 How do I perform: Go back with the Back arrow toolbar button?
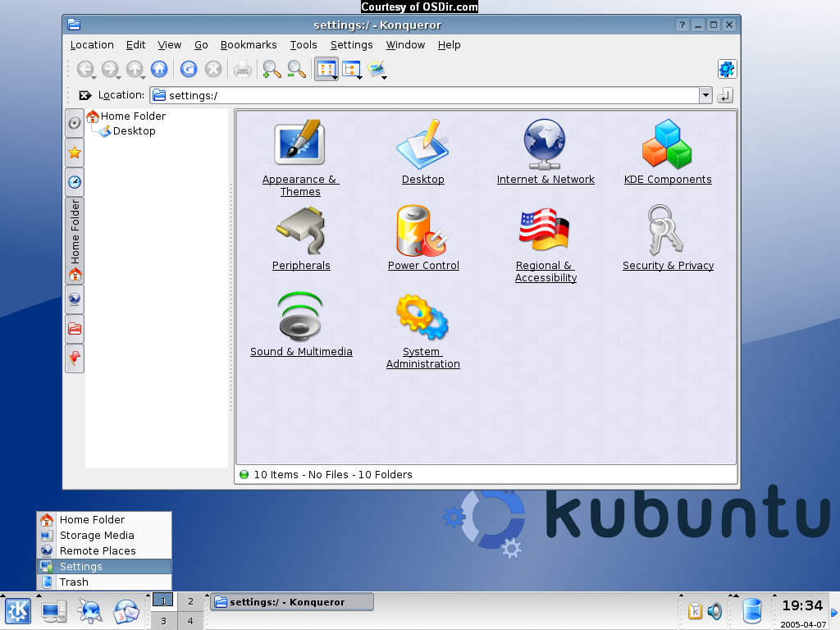coord(84,69)
